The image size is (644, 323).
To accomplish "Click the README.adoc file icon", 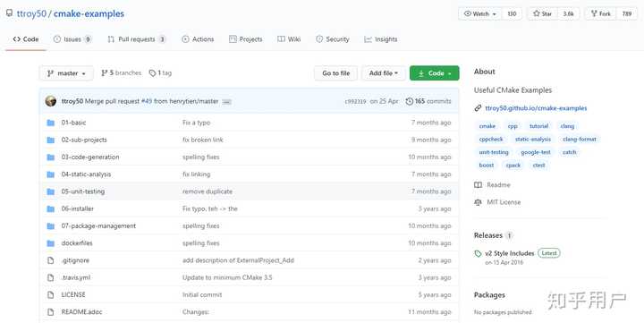I will pos(50,312).
